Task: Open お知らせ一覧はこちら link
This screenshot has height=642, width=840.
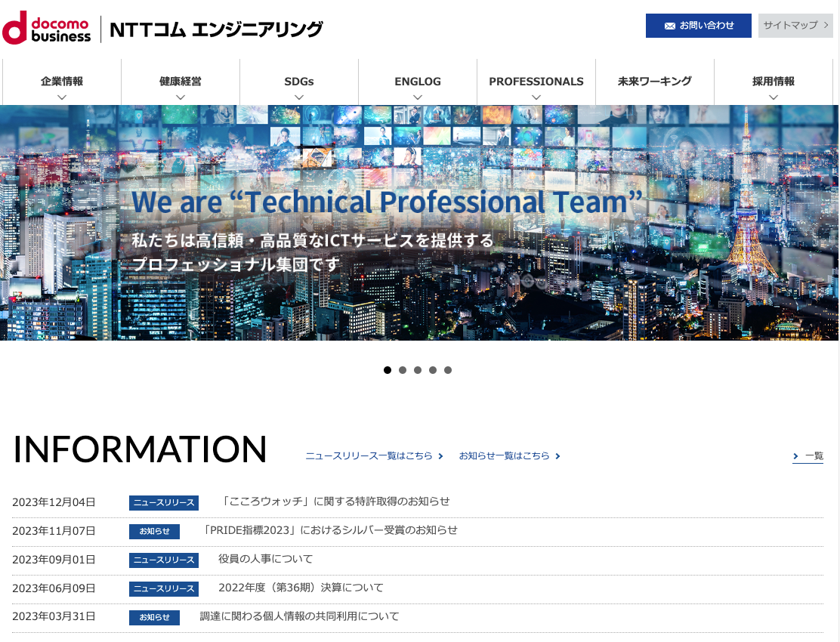Action: [x=508, y=455]
